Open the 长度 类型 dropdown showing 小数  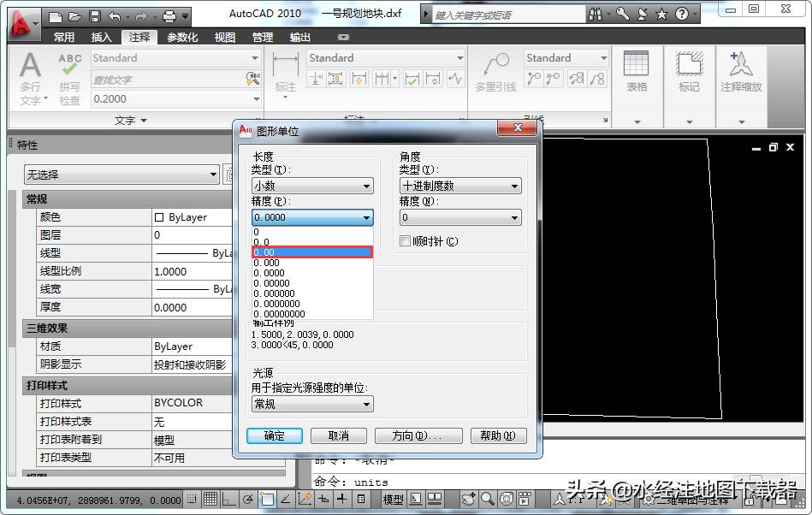pos(311,186)
